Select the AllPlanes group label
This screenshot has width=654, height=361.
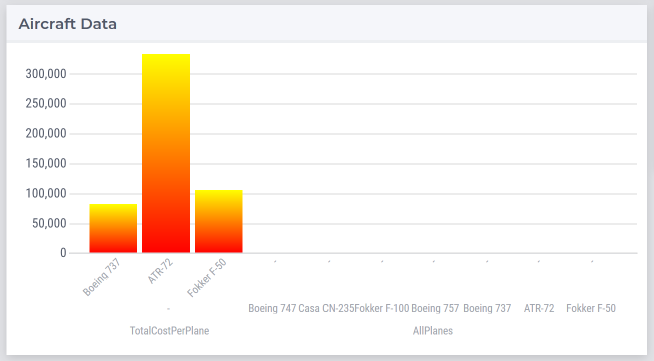pos(433,331)
